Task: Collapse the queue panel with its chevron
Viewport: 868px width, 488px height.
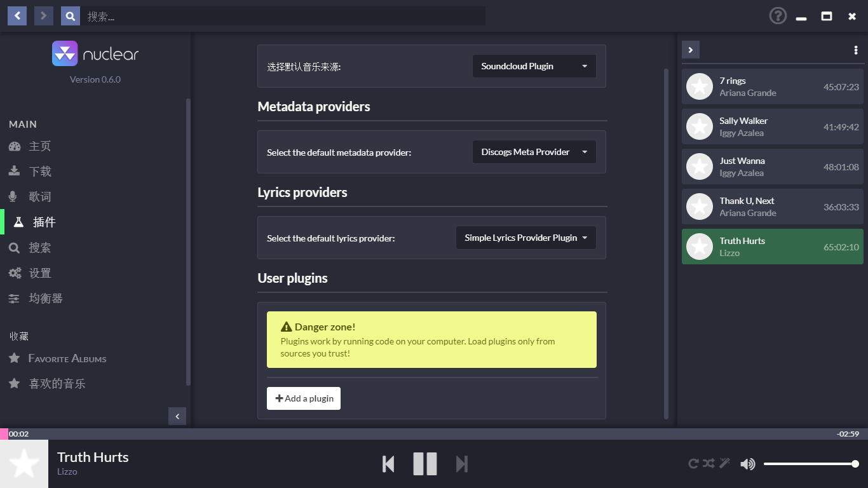Action: point(691,50)
